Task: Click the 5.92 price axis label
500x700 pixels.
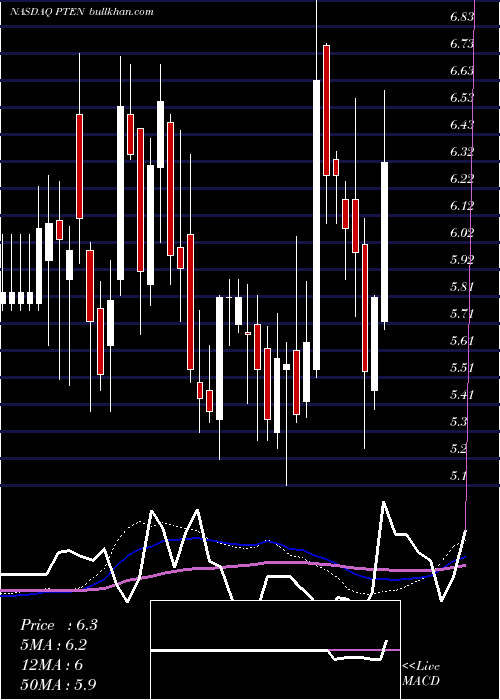Action: point(462,259)
